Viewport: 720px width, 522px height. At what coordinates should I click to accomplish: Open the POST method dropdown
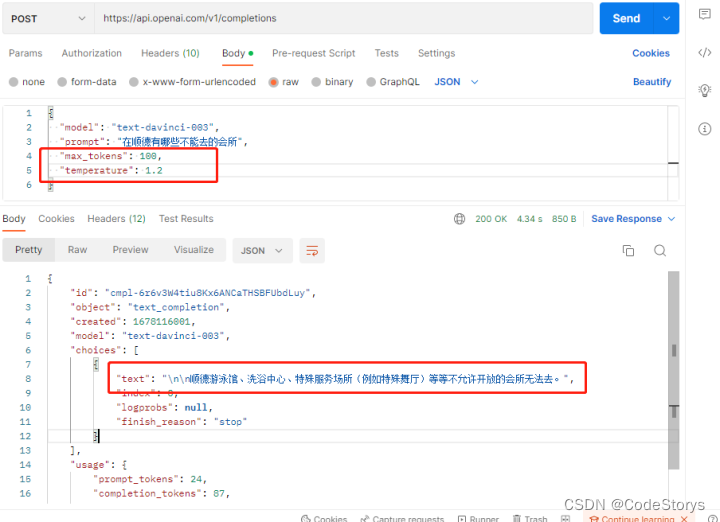(x=48, y=18)
